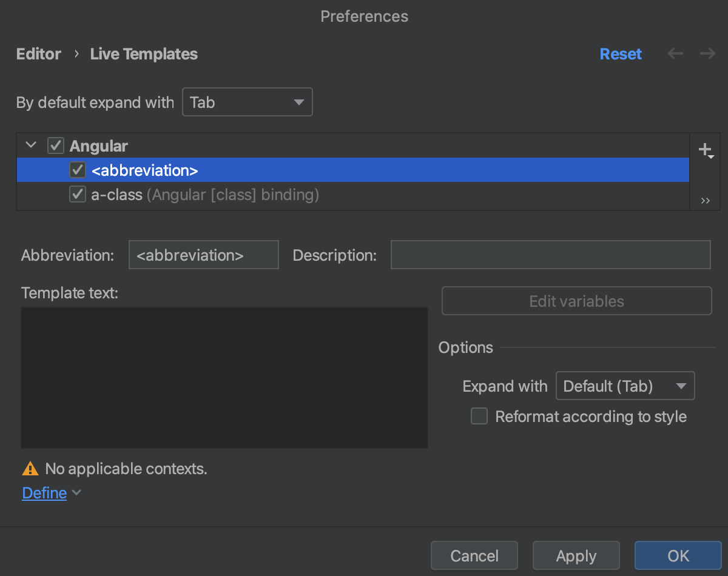Open the Define contexts dropdown arrow
Viewport: 728px width, 576px height.
tap(76, 493)
